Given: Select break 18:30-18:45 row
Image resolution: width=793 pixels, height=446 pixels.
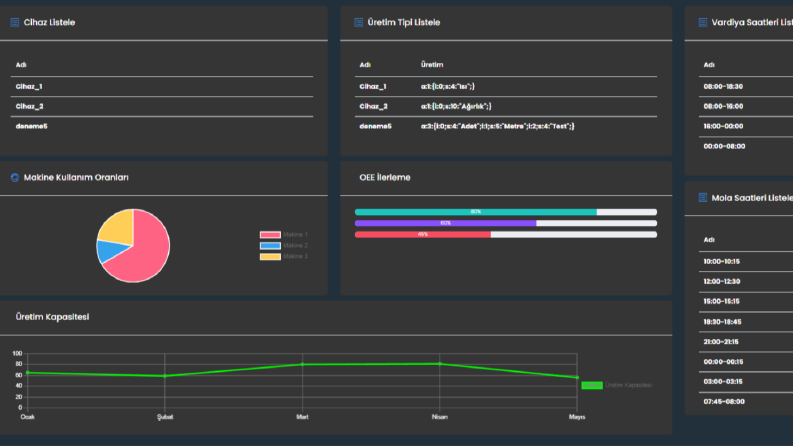Looking at the screenshot, I should point(746,322).
